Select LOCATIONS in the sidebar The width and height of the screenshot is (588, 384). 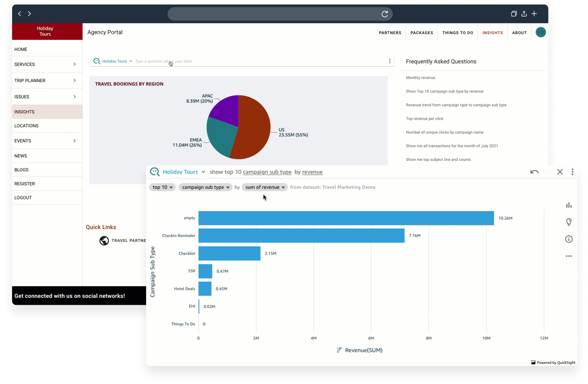click(x=26, y=126)
